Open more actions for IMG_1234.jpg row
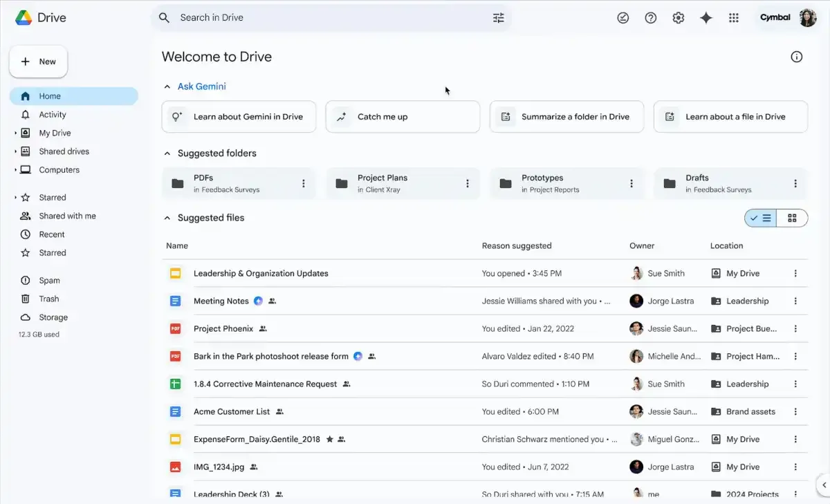The height and width of the screenshot is (504, 830). point(795,467)
